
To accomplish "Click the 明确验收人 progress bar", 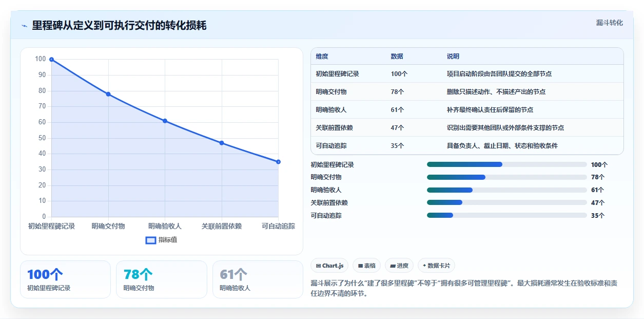I will click(x=506, y=190).
